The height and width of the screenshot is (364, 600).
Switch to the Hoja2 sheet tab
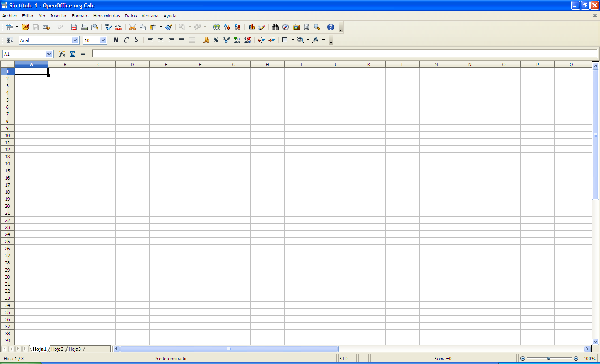point(57,349)
